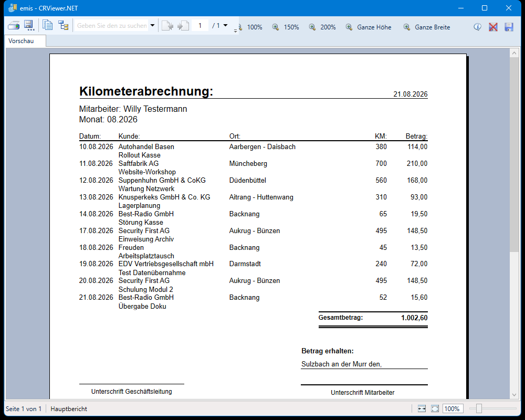Image resolution: width=525 pixels, height=420 pixels.
Task: Click 'Sulzbach an der Murr den,' line
Action: (342, 364)
